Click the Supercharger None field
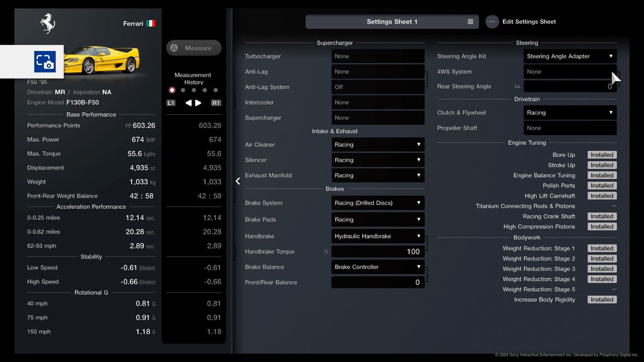 click(x=378, y=118)
